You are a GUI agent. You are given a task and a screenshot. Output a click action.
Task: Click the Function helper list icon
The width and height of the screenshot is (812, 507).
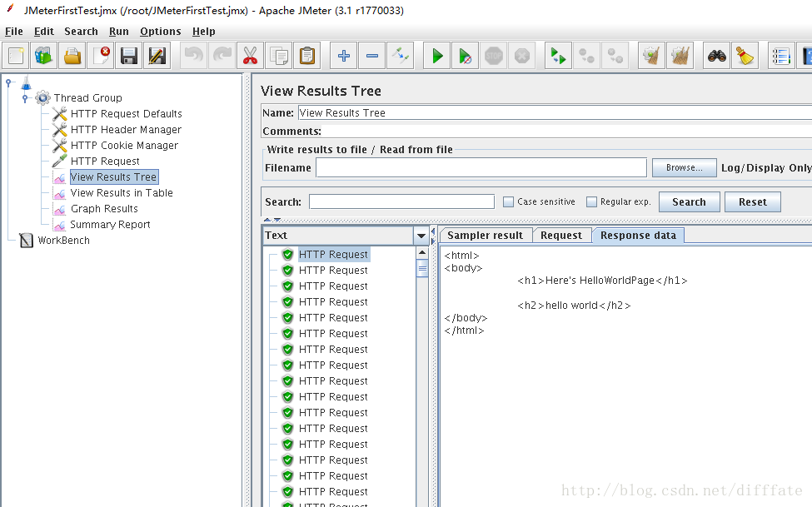(780, 56)
